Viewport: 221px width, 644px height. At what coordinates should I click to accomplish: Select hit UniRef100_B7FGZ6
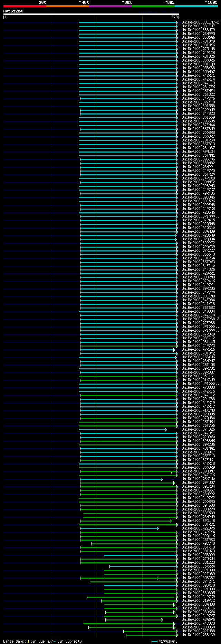[198, 429]
